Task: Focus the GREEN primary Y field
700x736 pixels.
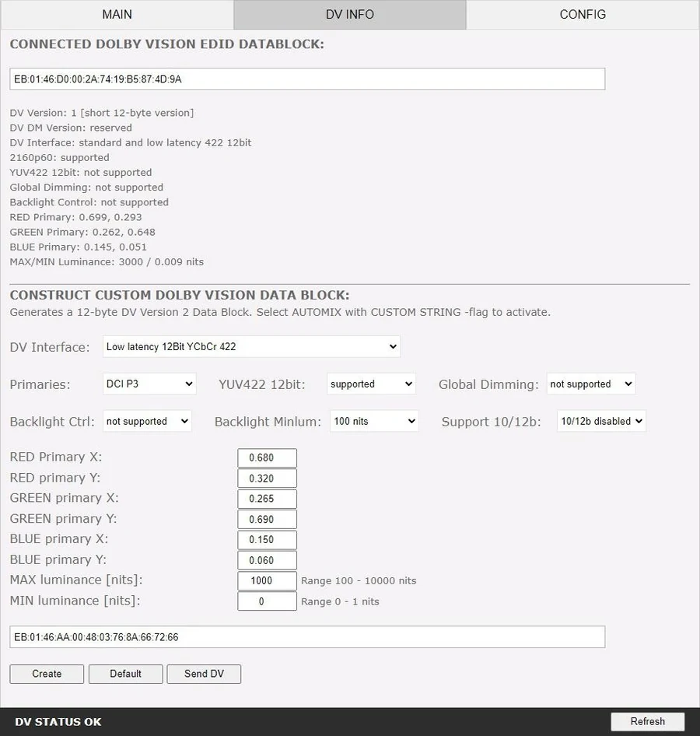Action: tap(267, 519)
